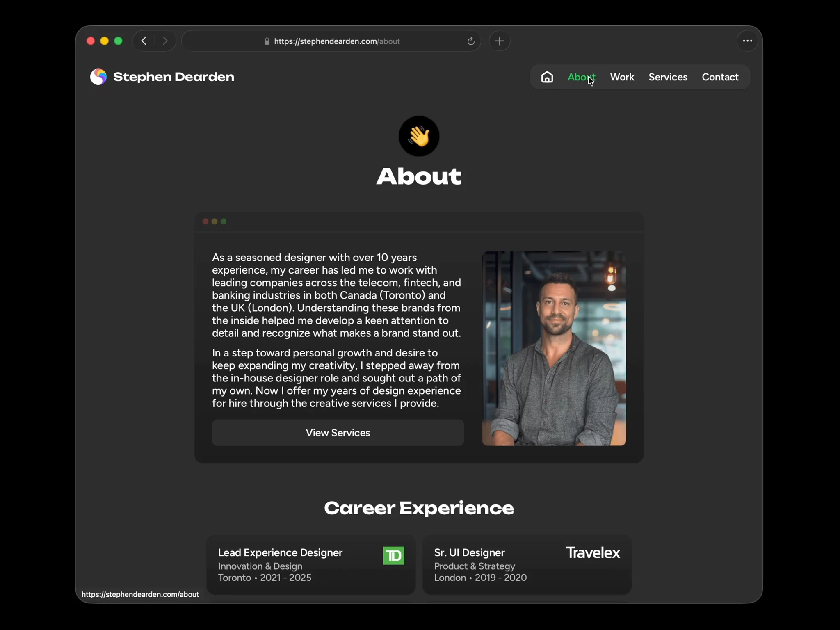Go to the home icon in navigation
Image resolution: width=840 pixels, height=630 pixels.
(x=547, y=77)
